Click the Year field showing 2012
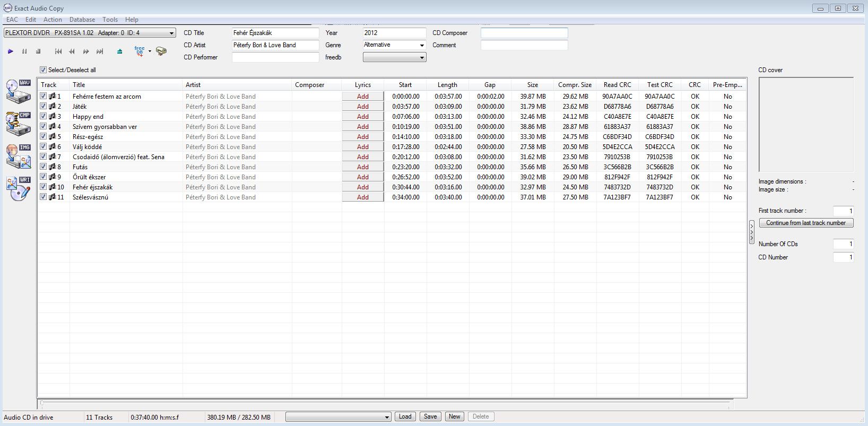 [394, 33]
